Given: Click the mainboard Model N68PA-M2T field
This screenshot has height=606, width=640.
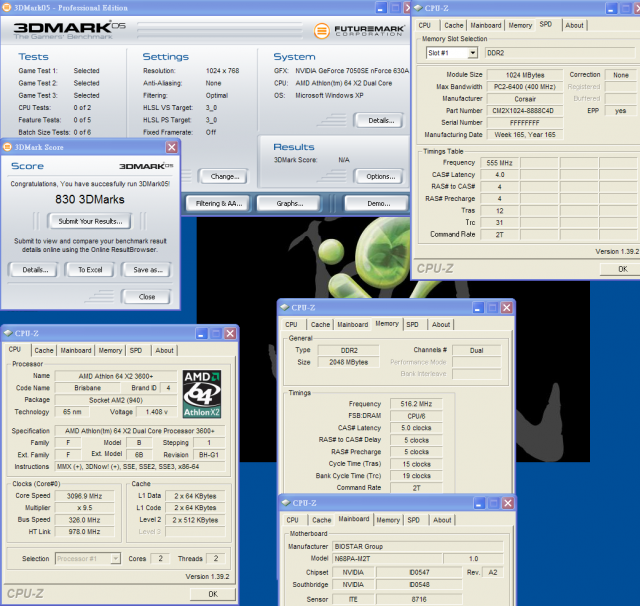Looking at the screenshot, I should [x=387, y=559].
